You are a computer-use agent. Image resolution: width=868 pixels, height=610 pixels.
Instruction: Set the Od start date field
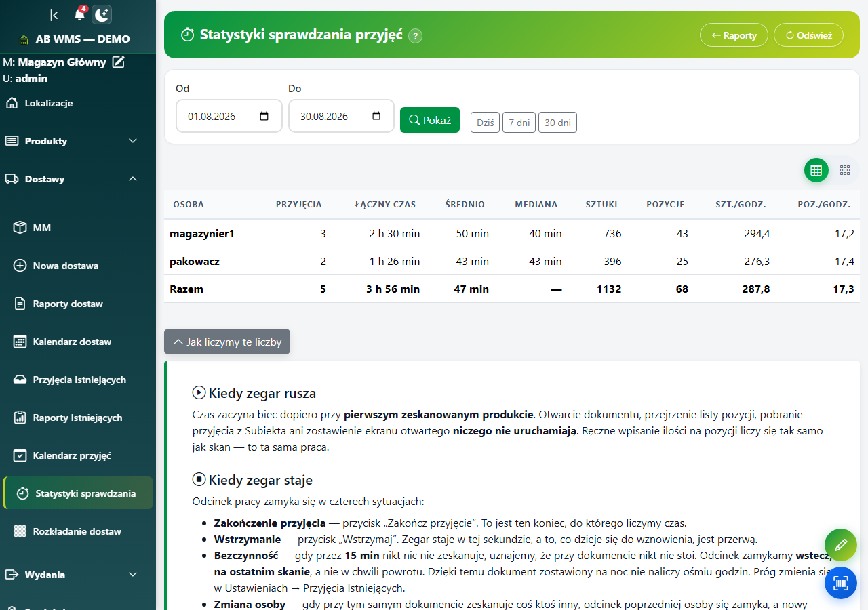pos(229,116)
